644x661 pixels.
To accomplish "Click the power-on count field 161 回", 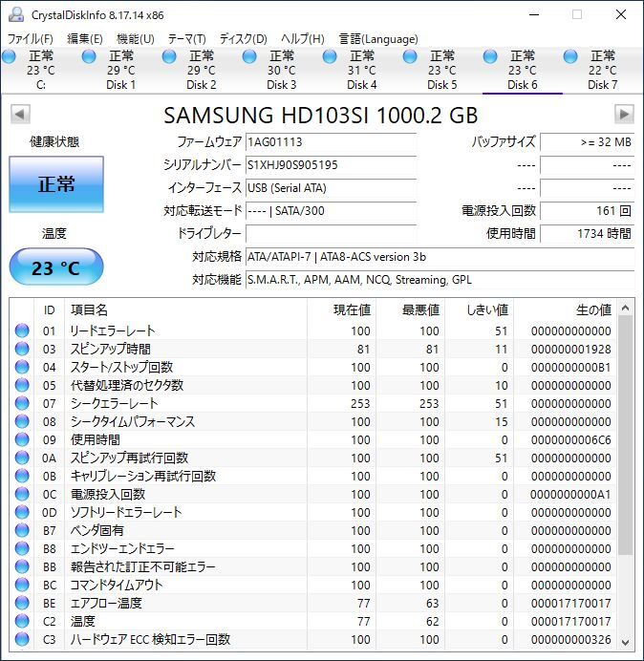I will point(587,210).
